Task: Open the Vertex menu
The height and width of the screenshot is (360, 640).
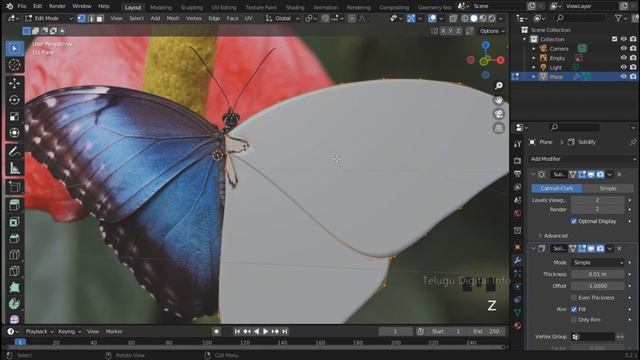Action: (x=193, y=18)
